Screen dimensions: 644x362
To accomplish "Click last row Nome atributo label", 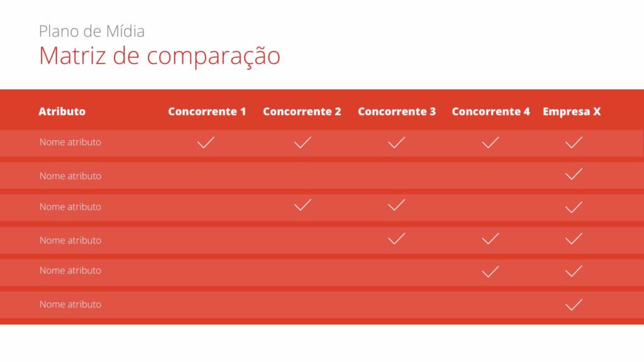I will point(70,304).
